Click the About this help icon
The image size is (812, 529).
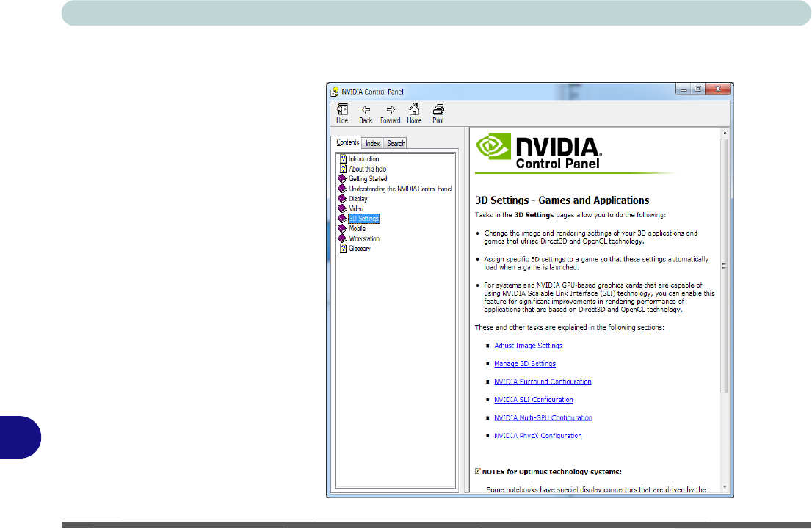pyautogui.click(x=342, y=169)
